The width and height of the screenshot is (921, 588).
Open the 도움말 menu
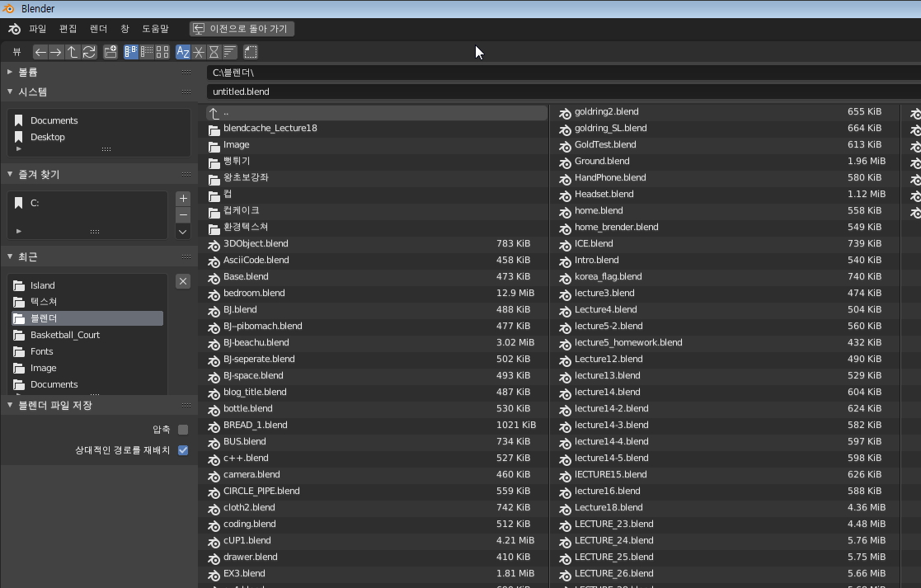(x=155, y=29)
